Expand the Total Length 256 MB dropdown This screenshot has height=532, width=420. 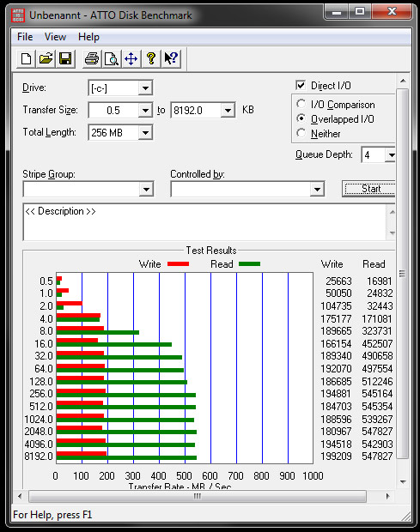coord(145,133)
